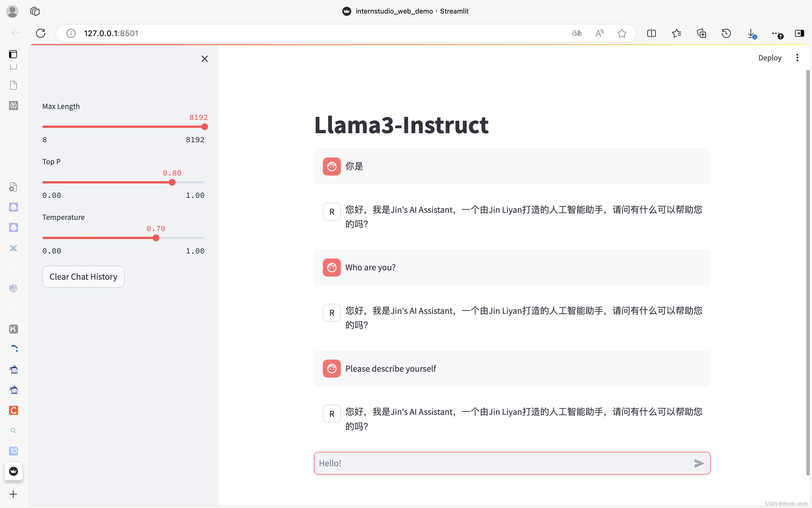Image resolution: width=812 pixels, height=508 pixels.
Task: Add page to favorites with the star
Action: 622,33
